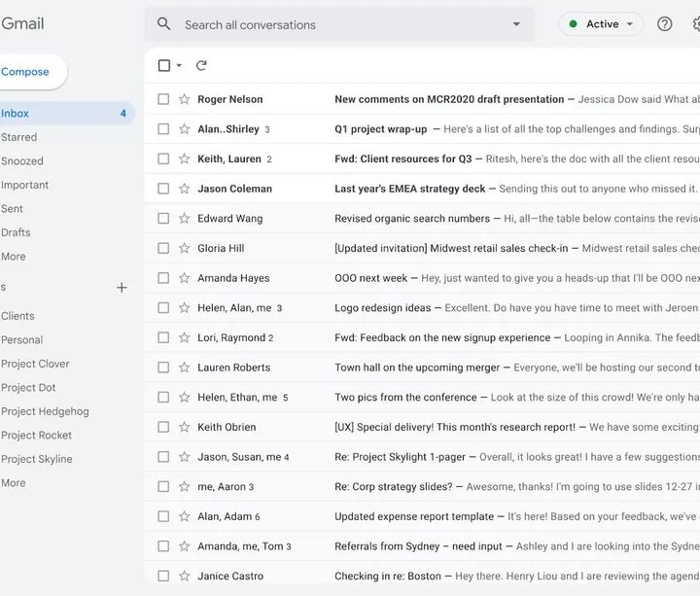Star the Amanda, me, Tom email

point(185,546)
